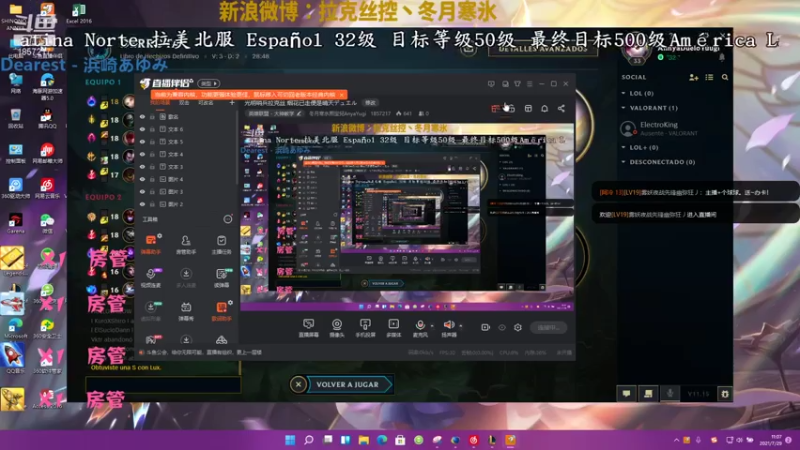Hide the 图片 2 layer eye icon

142,204
